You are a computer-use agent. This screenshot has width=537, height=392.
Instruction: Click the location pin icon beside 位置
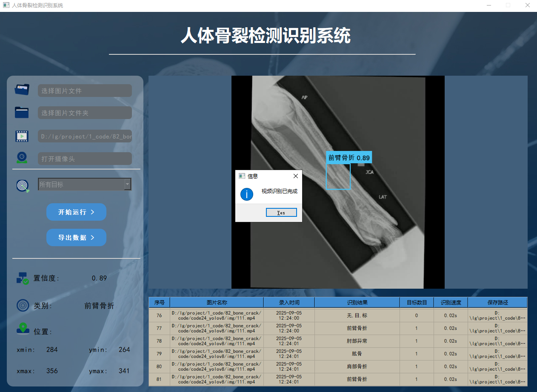point(23,330)
